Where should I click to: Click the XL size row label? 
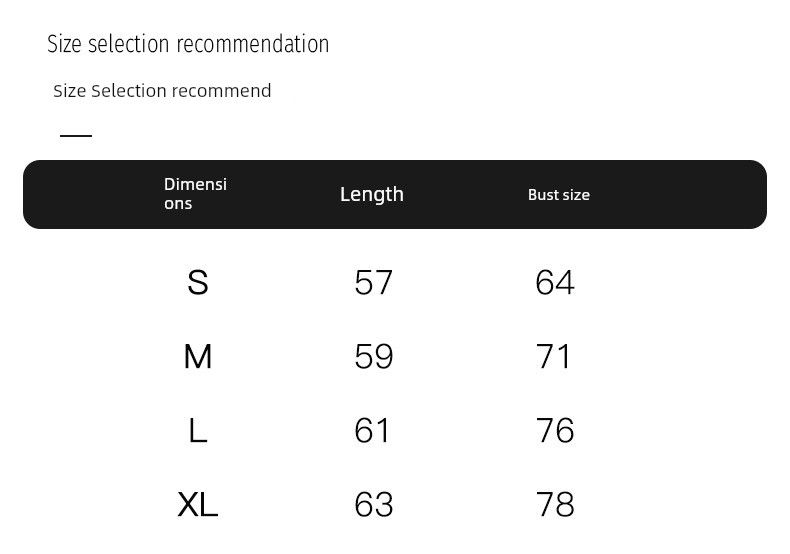pyautogui.click(x=198, y=505)
